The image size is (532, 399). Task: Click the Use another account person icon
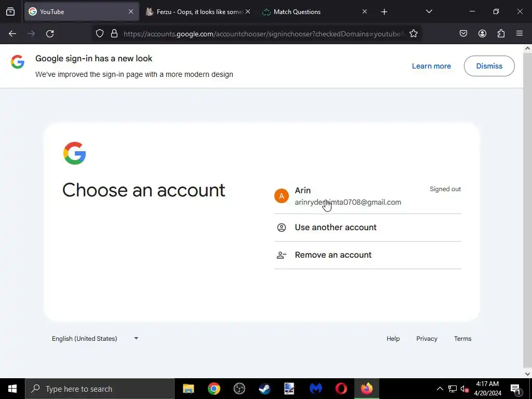pos(281,228)
